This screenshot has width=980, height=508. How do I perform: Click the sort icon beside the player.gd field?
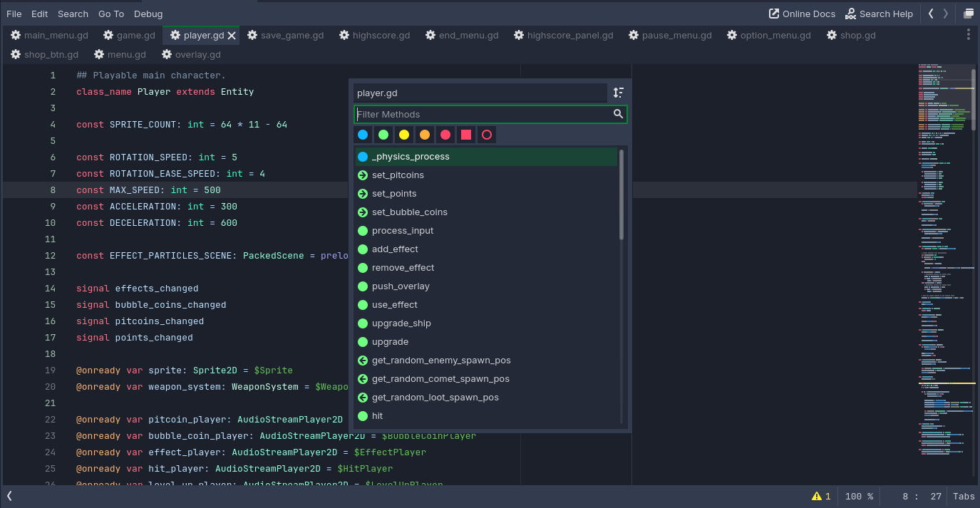tap(618, 93)
